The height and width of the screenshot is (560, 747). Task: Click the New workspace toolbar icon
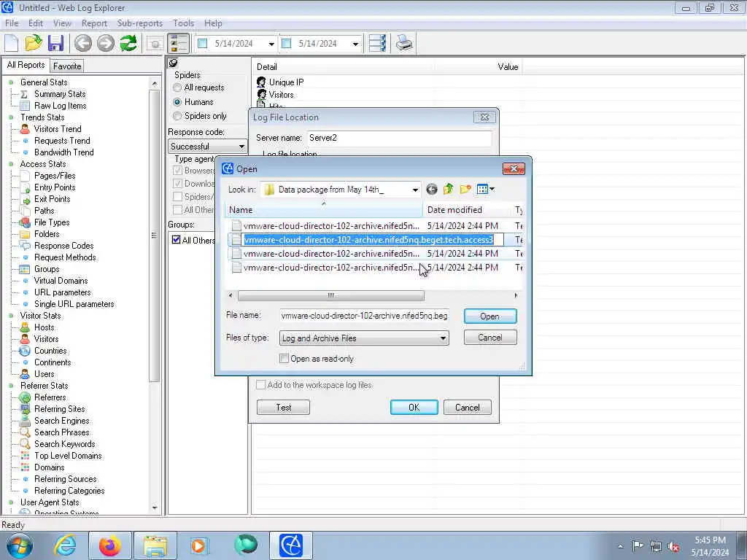pyautogui.click(x=12, y=43)
